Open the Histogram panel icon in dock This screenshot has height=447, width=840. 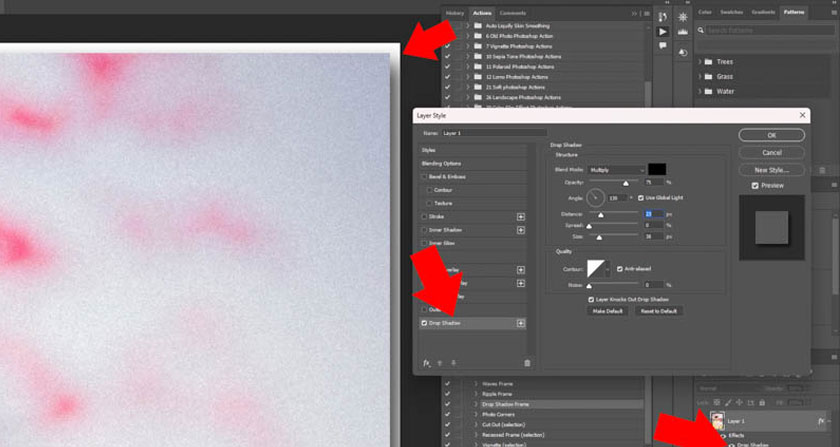(x=682, y=32)
